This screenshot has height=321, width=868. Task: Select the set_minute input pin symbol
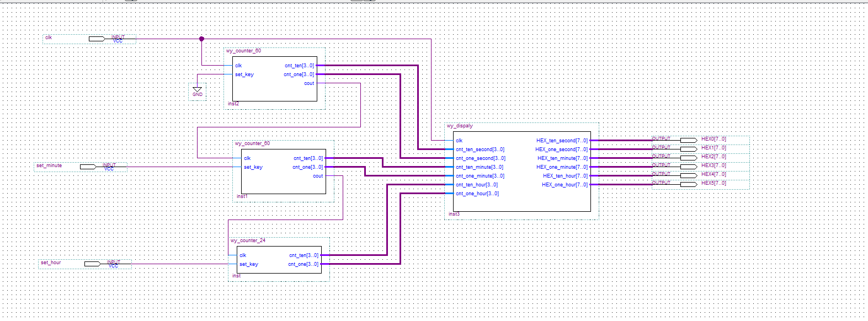click(88, 167)
